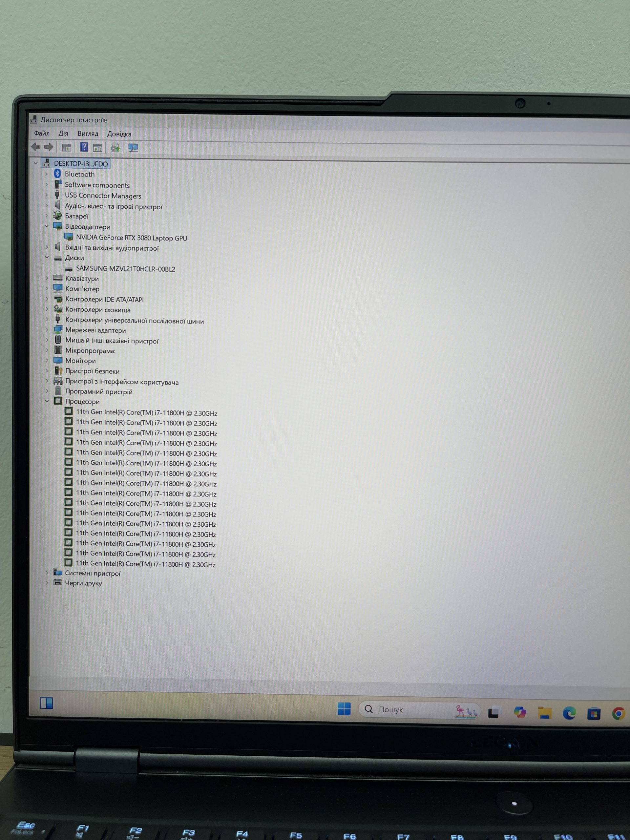Image resolution: width=630 pixels, height=840 pixels.
Task: Select NVIDIA GeForce RTX 3080 Laptop GPU
Action: tap(131, 238)
